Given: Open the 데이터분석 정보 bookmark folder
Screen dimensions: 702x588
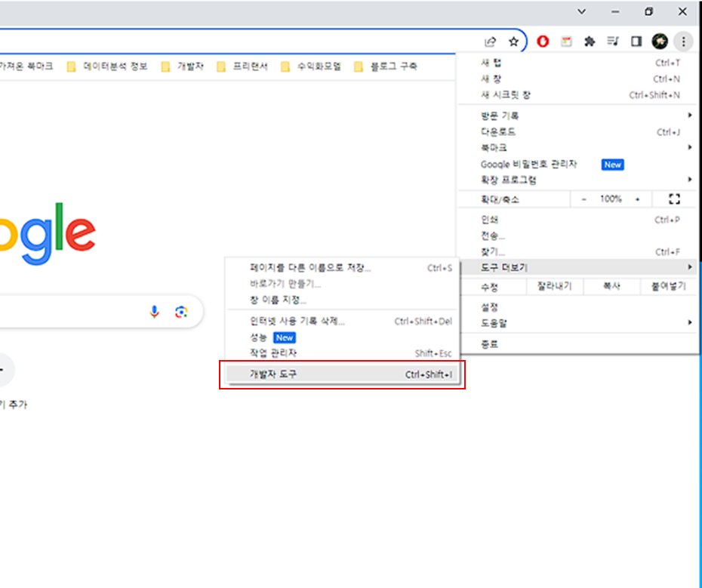Looking at the screenshot, I should tap(107, 66).
